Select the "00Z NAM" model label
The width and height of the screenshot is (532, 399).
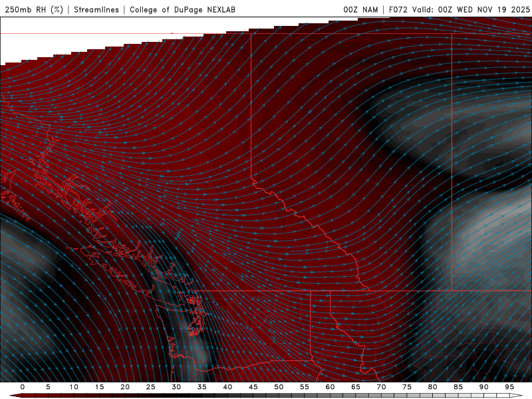[360, 9]
